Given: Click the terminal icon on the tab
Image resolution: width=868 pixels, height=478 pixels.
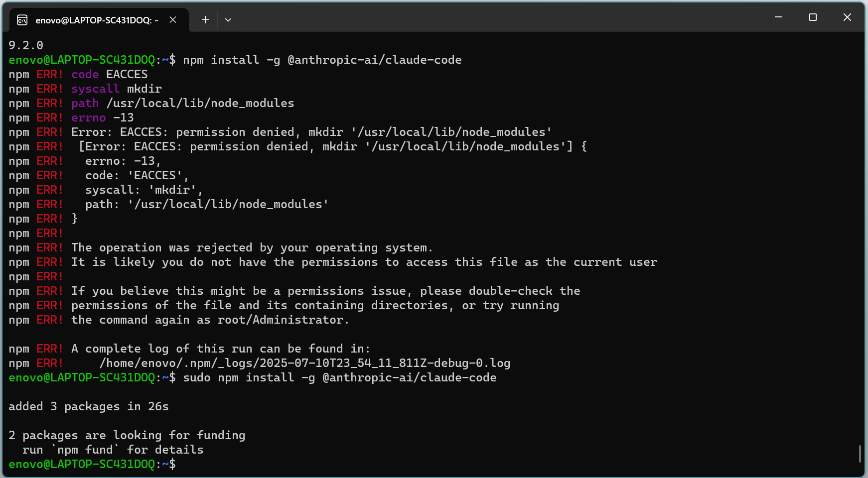Looking at the screenshot, I should pyautogui.click(x=22, y=20).
